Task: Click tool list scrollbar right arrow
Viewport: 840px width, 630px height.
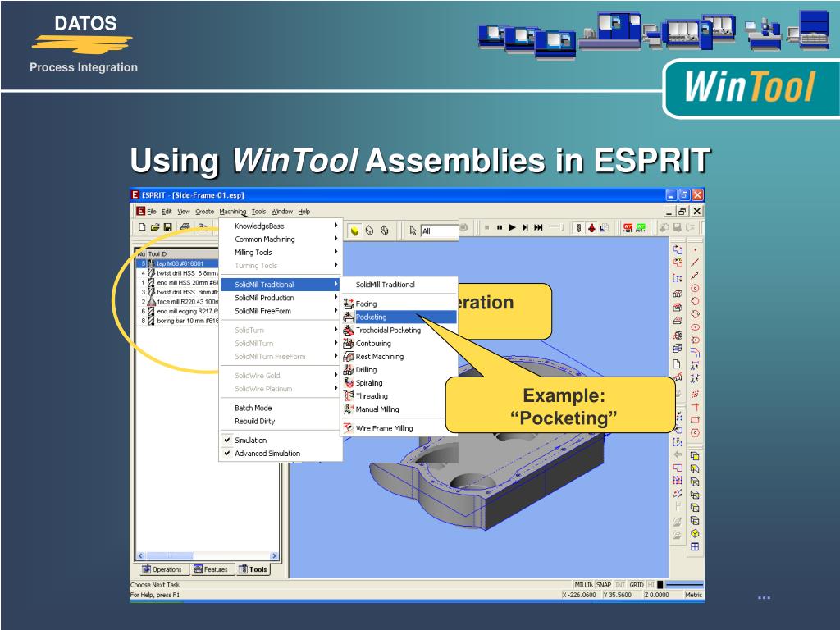Action: (274, 556)
